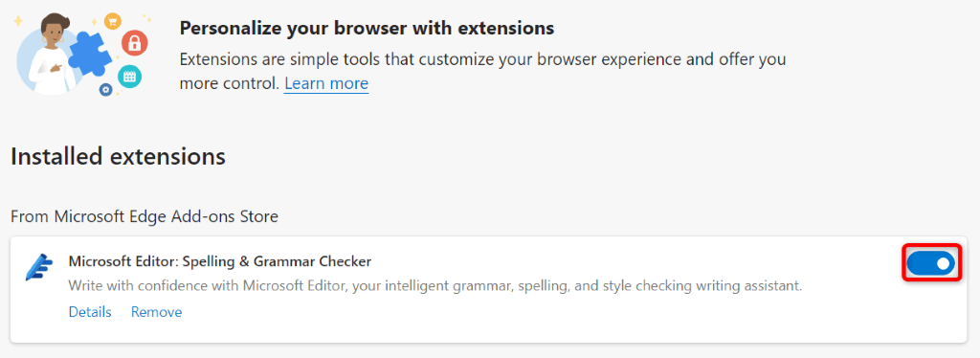980x358 pixels.
Task: Click the teal calendar icon
Action: pyautogui.click(x=129, y=77)
